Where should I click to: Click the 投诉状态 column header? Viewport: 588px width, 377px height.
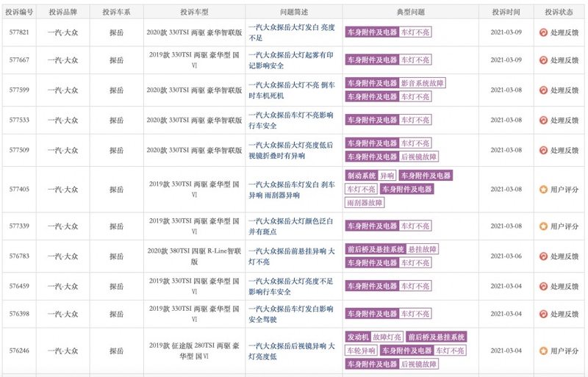click(x=559, y=12)
